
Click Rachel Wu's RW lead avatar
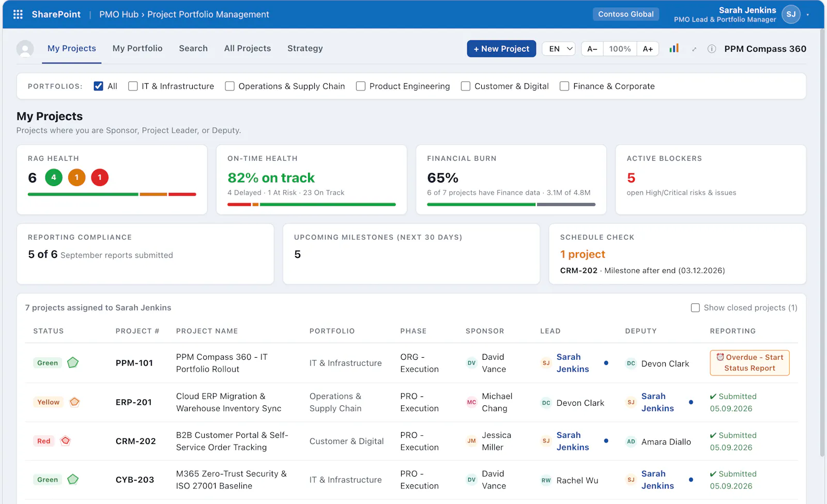tap(546, 480)
